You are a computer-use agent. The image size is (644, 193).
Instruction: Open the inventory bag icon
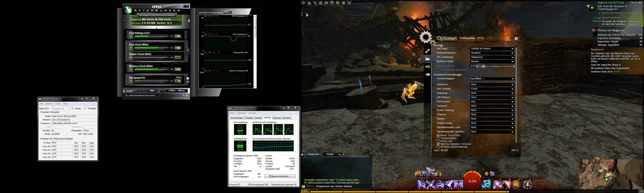point(321,3)
